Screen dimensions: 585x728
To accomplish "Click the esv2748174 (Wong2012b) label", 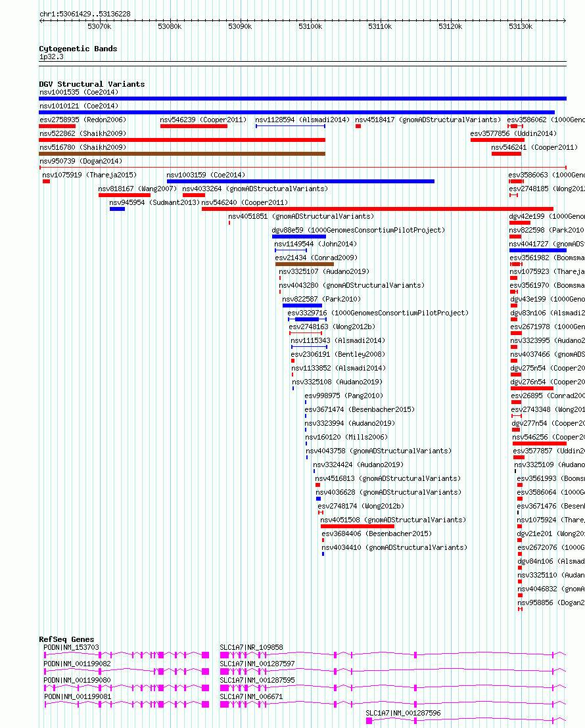I will 361,506.
